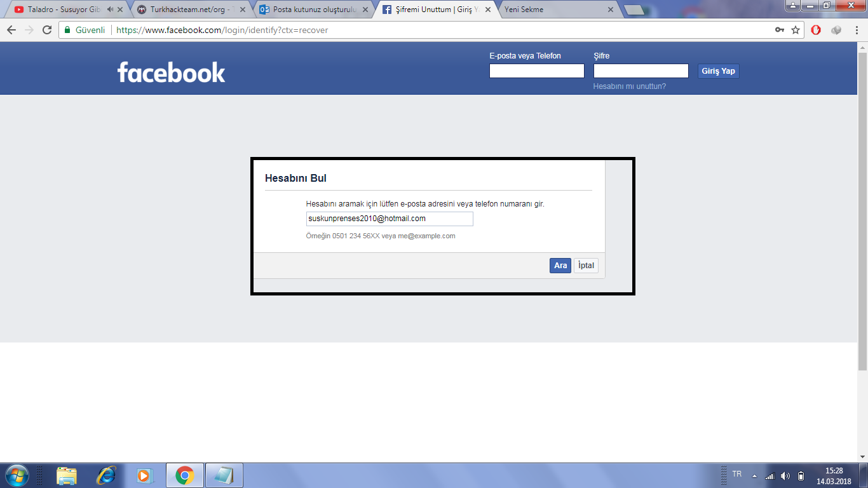Click Hesabını mı unuttun? link

pos(630,86)
